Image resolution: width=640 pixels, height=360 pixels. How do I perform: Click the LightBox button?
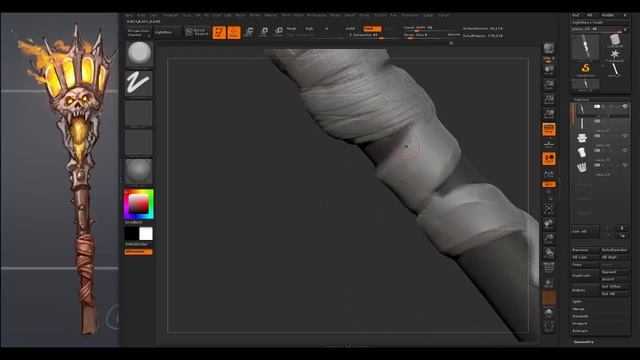click(167, 33)
